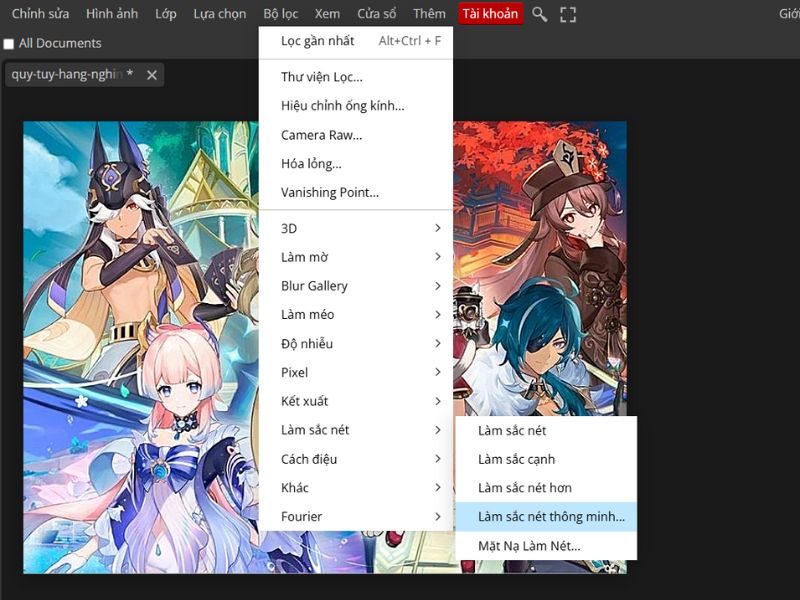Expand the Kết xuất submenu arrow
The width and height of the screenshot is (800, 600).
pos(438,401)
